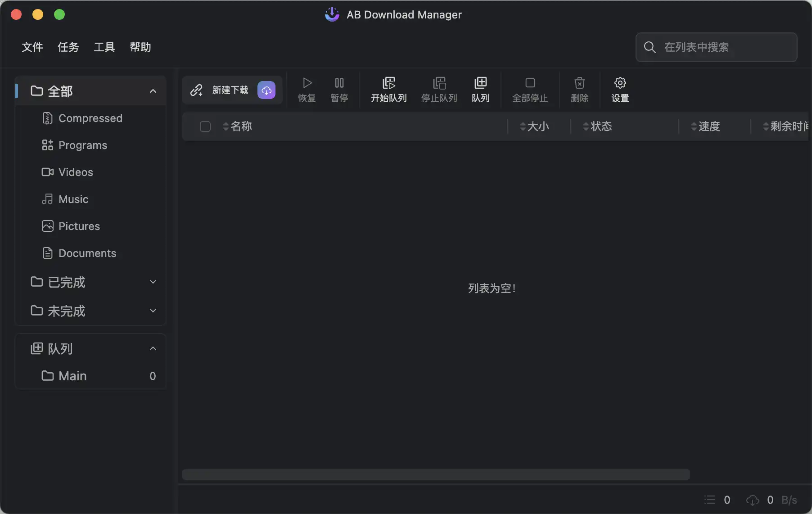The image size is (812, 514).
Task: Click the Music note icon
Action: 47,199
